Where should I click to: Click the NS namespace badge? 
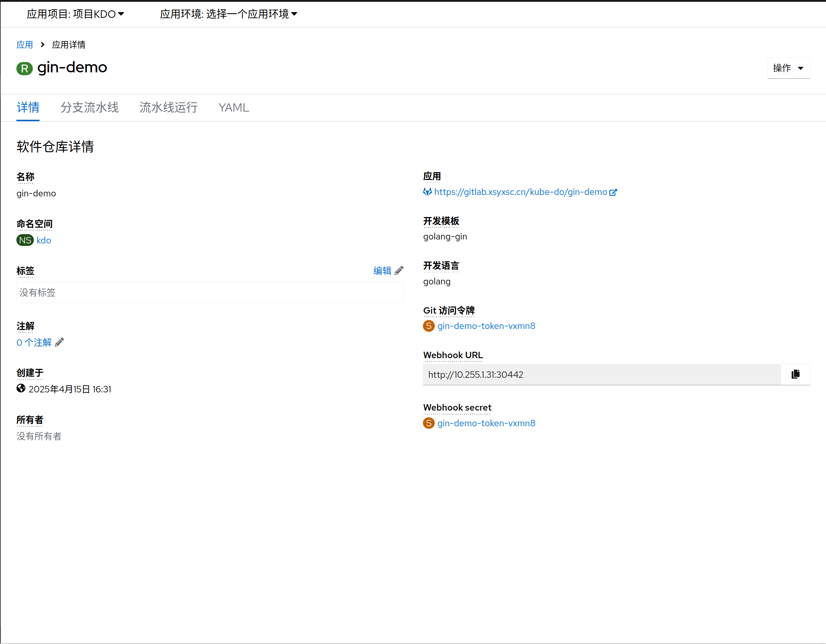(25, 240)
